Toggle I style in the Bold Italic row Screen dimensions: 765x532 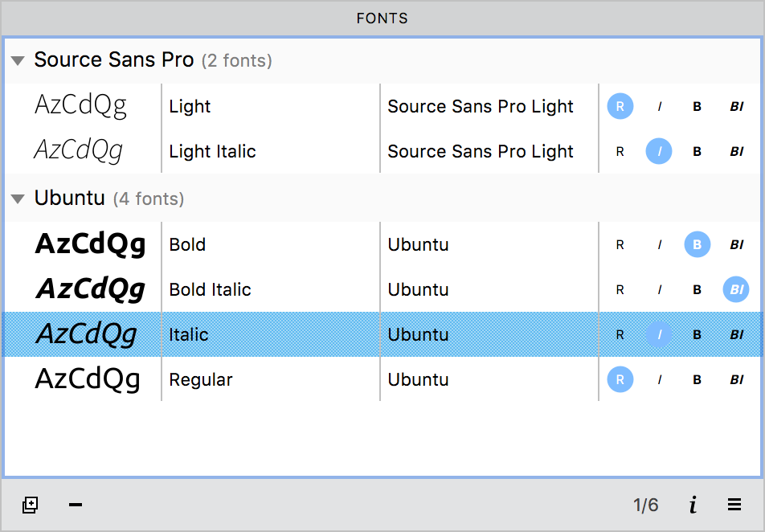[659, 289]
